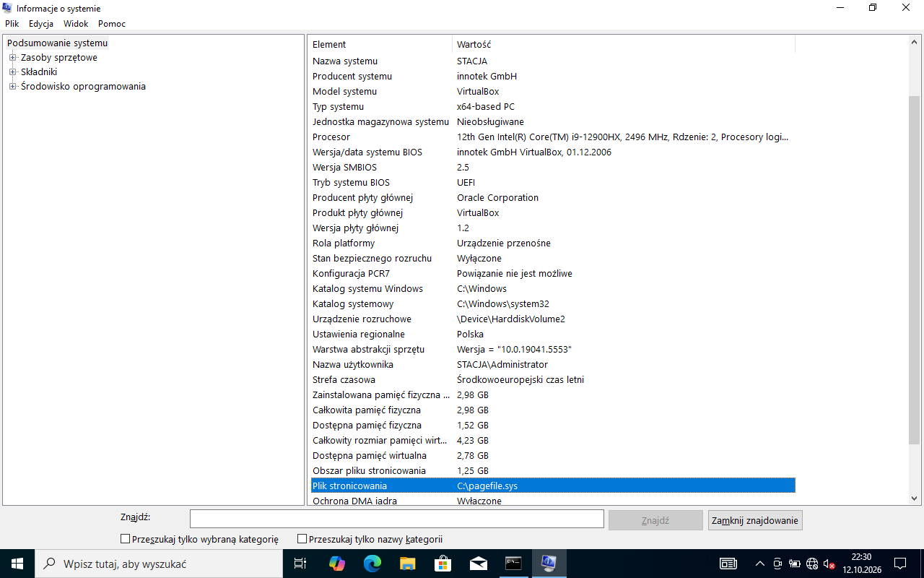The height and width of the screenshot is (578, 924).
Task: Click the Znajdź text input field
Action: click(397, 519)
